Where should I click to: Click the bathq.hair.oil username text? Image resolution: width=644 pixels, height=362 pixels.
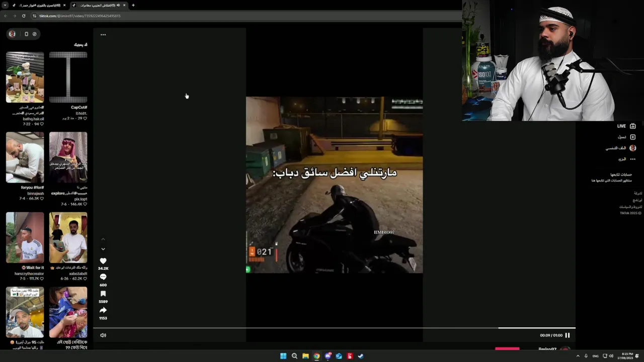(33, 119)
